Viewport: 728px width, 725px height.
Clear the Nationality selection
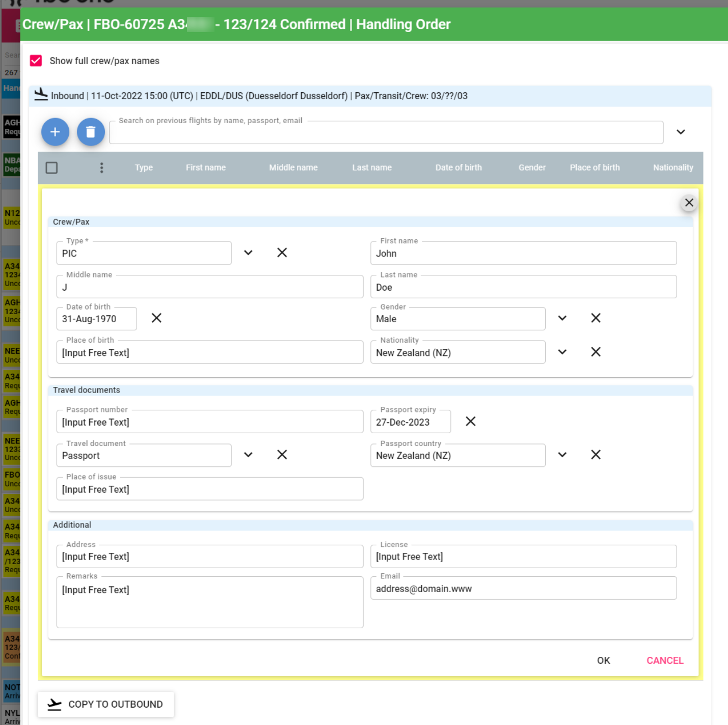(596, 352)
